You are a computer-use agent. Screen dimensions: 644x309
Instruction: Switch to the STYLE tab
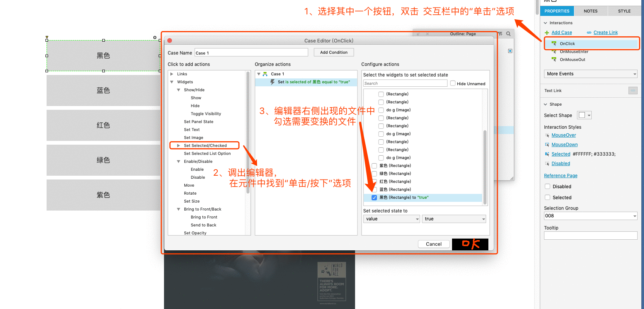click(x=624, y=11)
